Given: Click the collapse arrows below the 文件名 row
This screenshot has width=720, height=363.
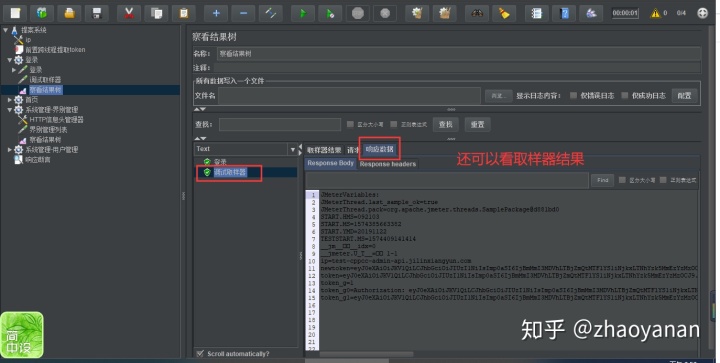Looking at the screenshot, I should point(200,110).
